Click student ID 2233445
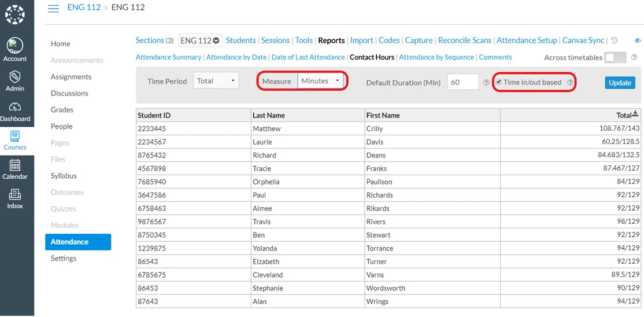The image size is (644, 317). click(151, 128)
